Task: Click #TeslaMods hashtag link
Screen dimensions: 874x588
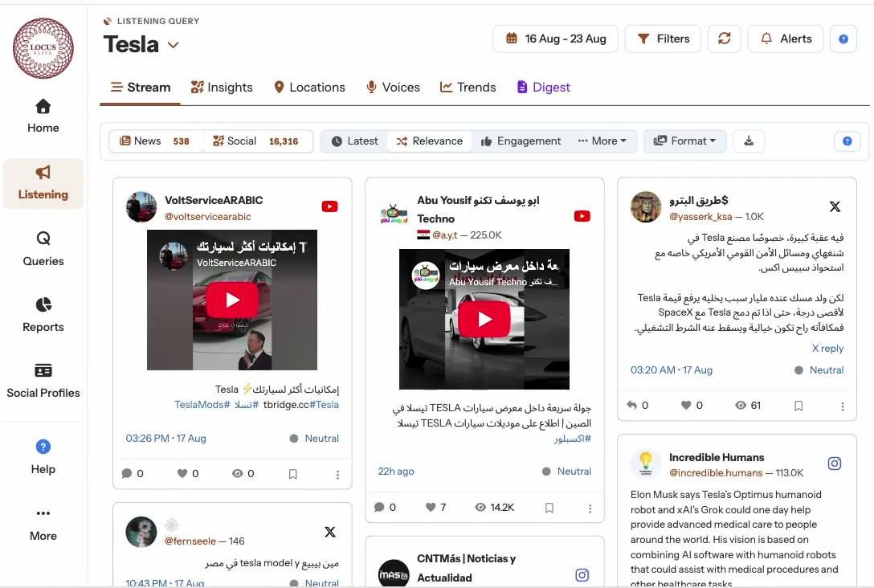Action: [202, 405]
